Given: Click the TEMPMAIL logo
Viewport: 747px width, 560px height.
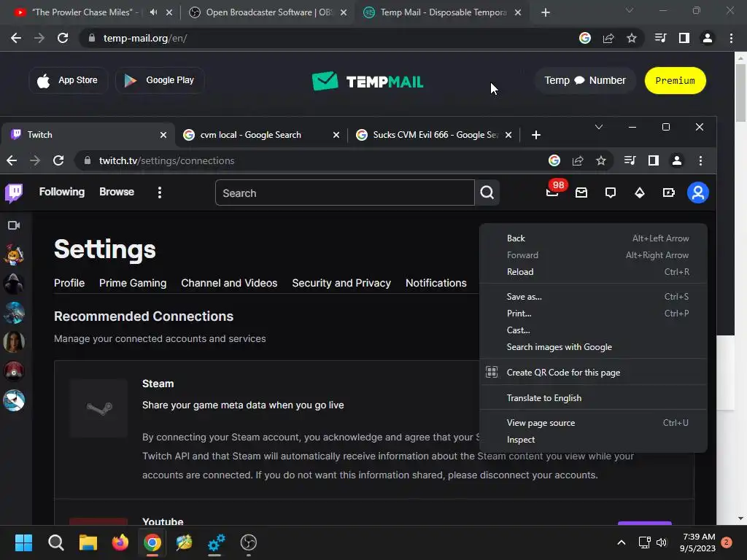Looking at the screenshot, I should pos(368,82).
